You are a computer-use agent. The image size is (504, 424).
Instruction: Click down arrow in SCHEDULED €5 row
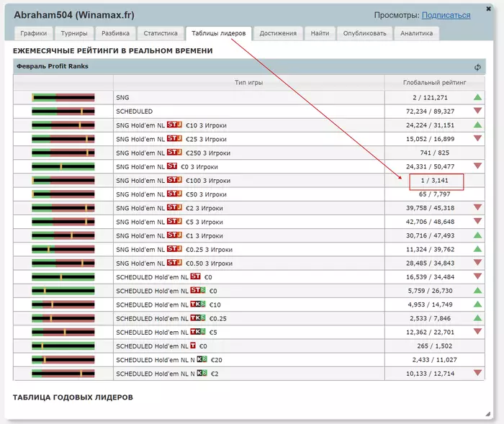tap(477, 332)
